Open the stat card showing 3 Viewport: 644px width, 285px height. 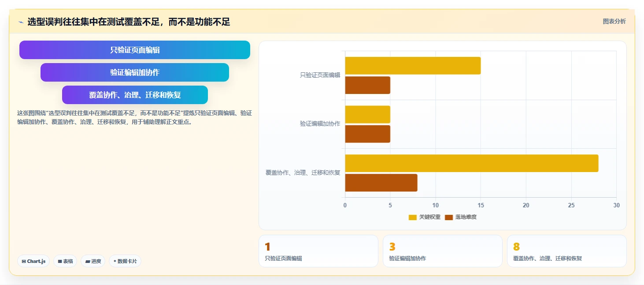coord(443,251)
